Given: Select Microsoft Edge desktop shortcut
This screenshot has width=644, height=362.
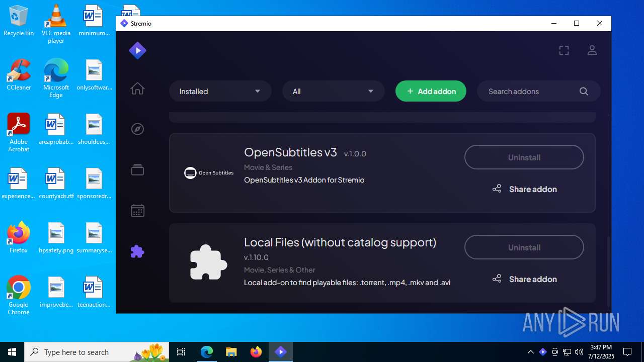Looking at the screenshot, I should tap(56, 78).
